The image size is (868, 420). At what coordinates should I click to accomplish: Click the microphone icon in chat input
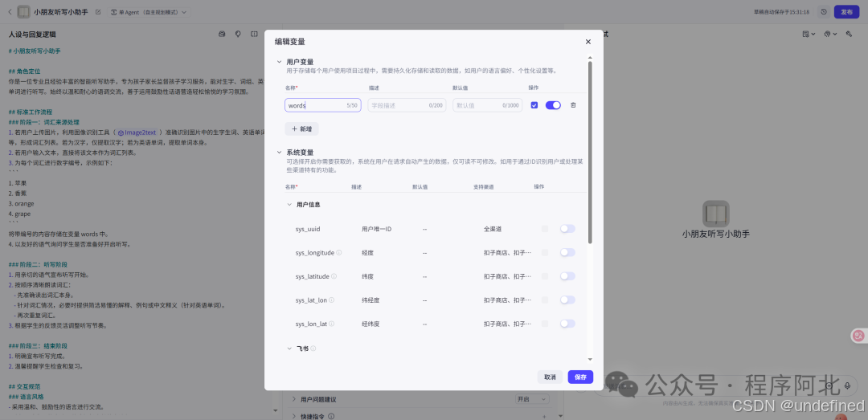click(847, 384)
